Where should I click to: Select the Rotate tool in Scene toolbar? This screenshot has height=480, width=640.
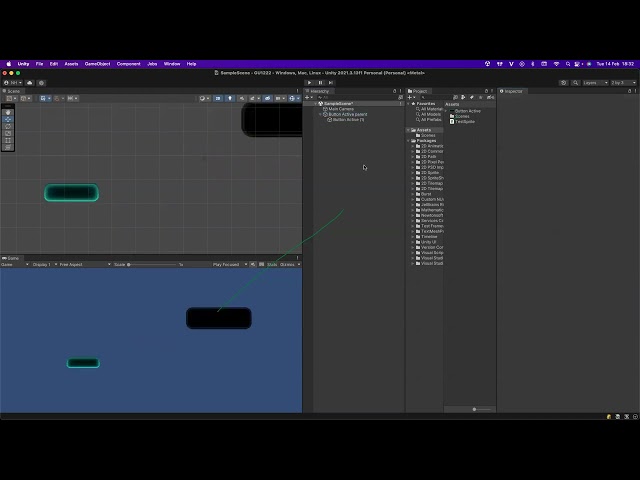click(x=8, y=126)
